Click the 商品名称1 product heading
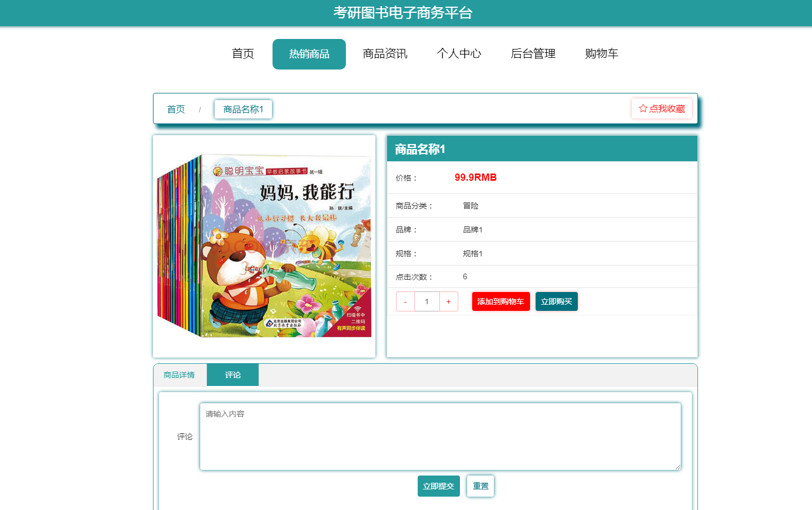 (x=420, y=149)
